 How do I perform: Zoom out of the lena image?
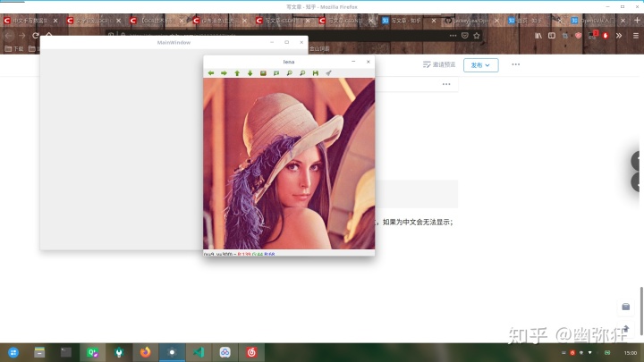click(x=302, y=73)
